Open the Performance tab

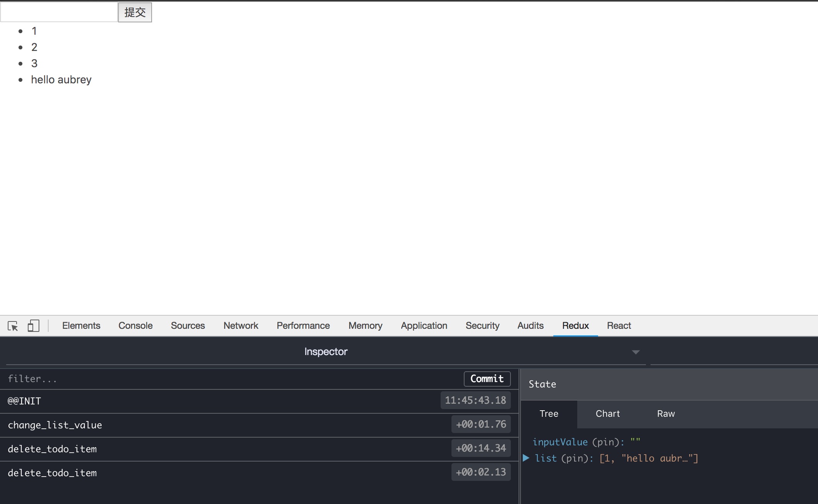tap(303, 326)
